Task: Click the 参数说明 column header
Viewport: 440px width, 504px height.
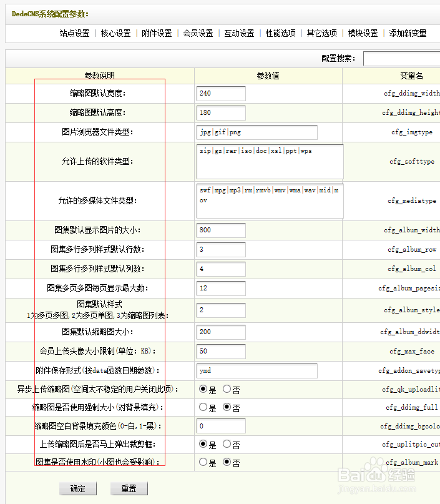Action: [x=100, y=76]
